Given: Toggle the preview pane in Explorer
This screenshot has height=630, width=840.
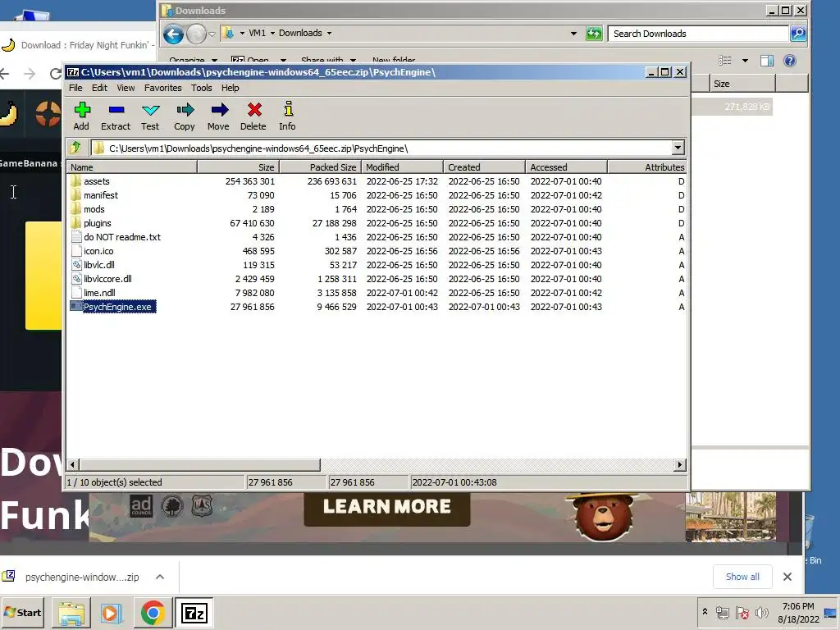Looking at the screenshot, I should [x=767, y=61].
